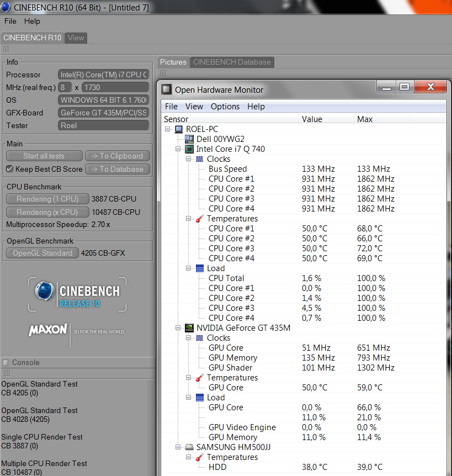Run the OpenGL Standard benchmark
Screen dimensions: 452x476
[42, 253]
